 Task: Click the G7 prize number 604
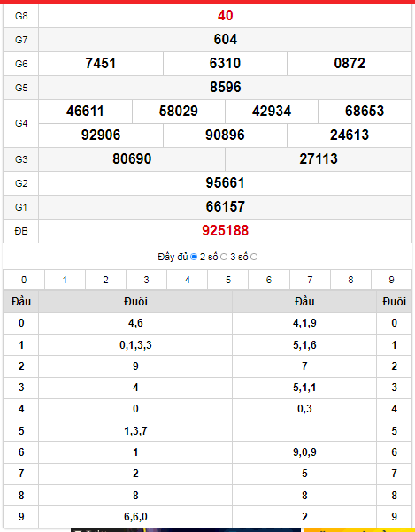pyautogui.click(x=225, y=39)
